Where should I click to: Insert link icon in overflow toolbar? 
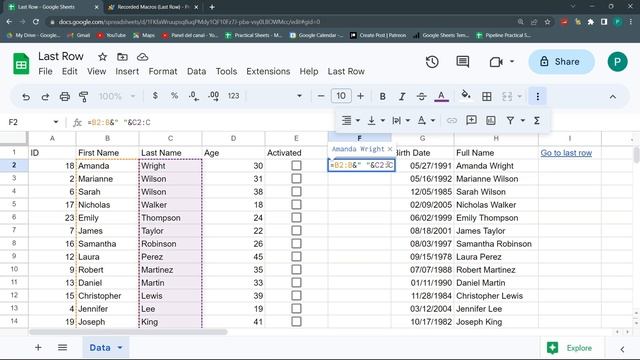click(451, 120)
